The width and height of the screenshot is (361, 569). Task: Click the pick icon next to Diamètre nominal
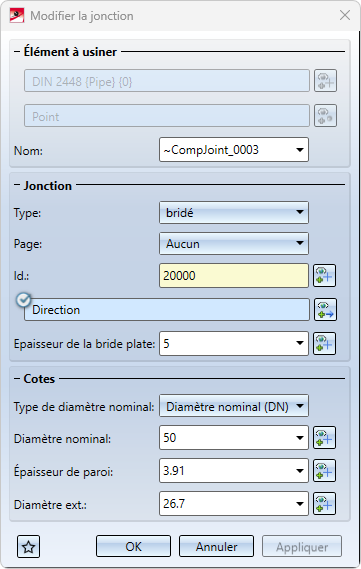tap(324, 438)
